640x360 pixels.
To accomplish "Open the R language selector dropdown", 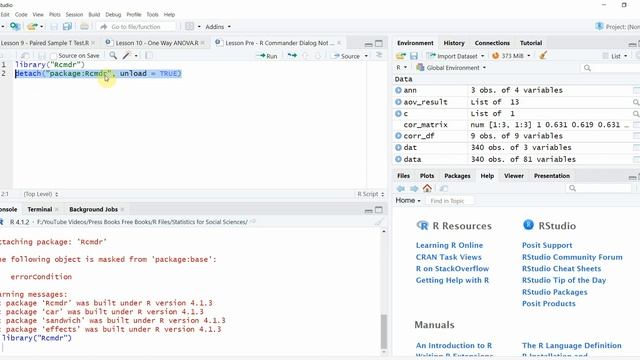I will click(401, 67).
